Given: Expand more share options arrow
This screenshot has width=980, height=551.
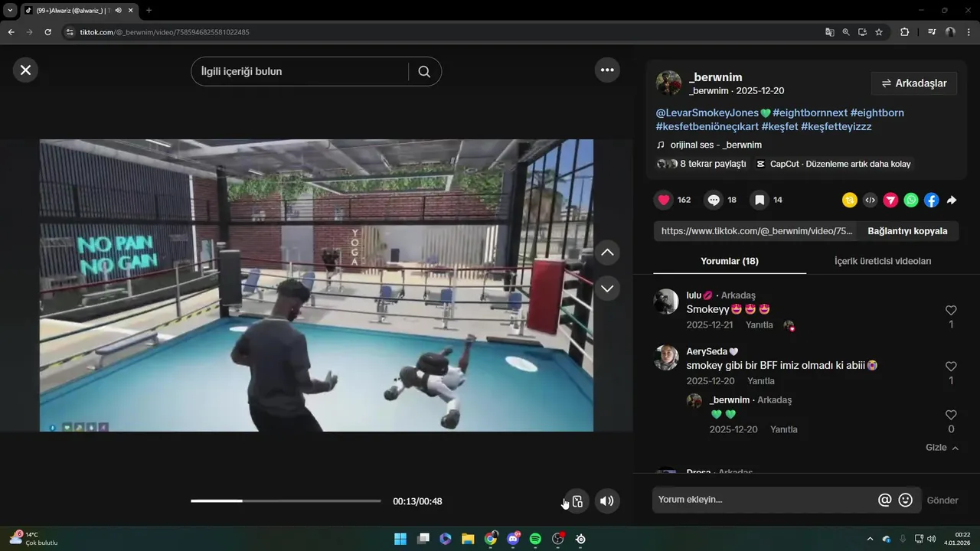Looking at the screenshot, I should 952,200.
